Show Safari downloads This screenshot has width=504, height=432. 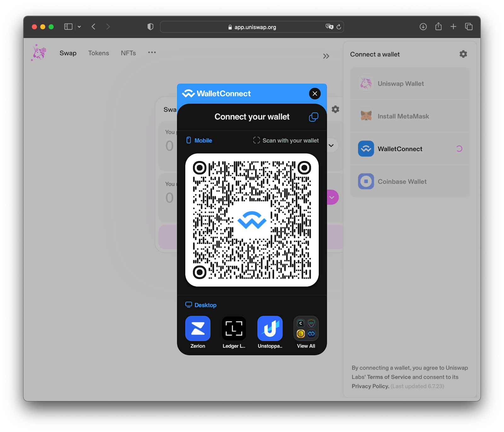[x=423, y=27]
